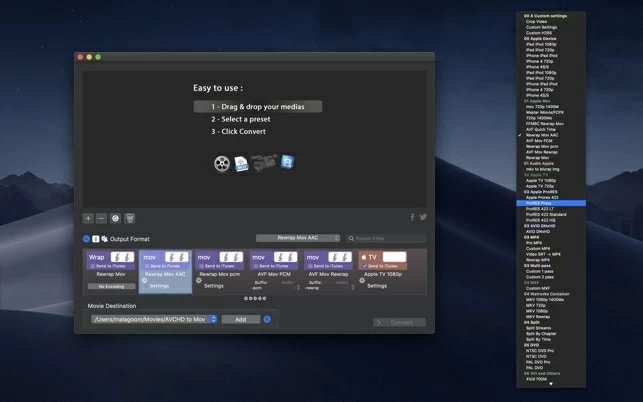Screen dimensions: 643x402
Task: Focus the Preset Filter search field
Action: (x=387, y=238)
